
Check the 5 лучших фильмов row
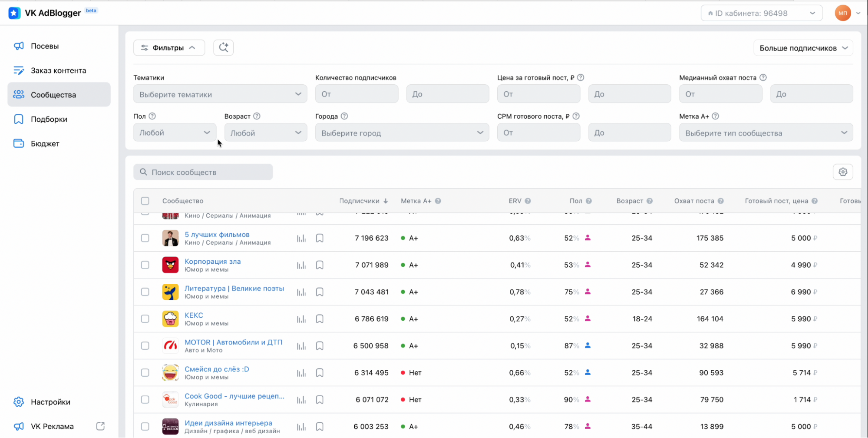coord(145,238)
